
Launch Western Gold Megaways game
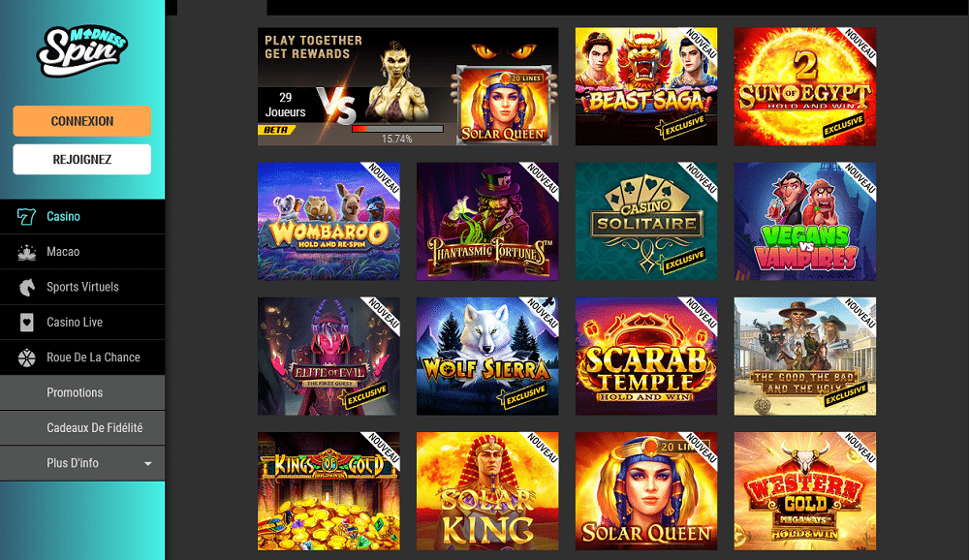click(805, 491)
